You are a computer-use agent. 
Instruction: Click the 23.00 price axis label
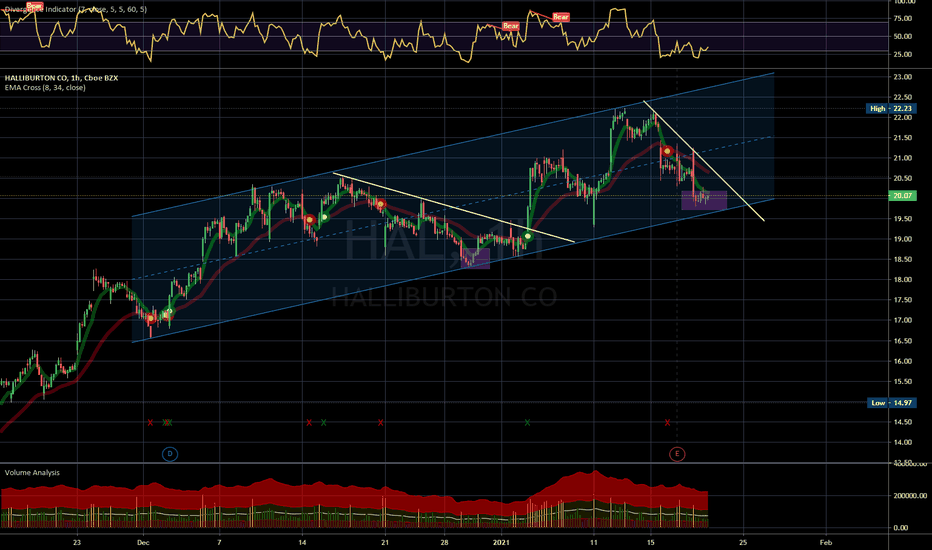[903, 77]
